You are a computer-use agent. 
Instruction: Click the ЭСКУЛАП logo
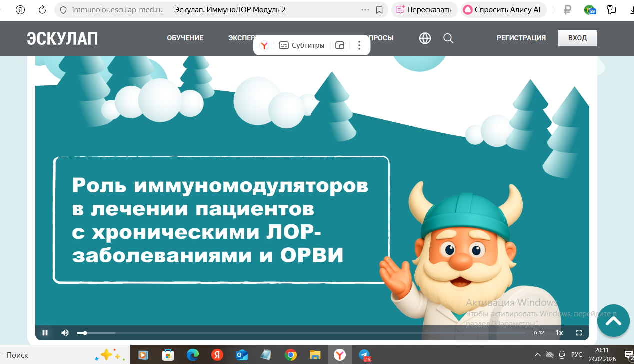[x=62, y=38]
